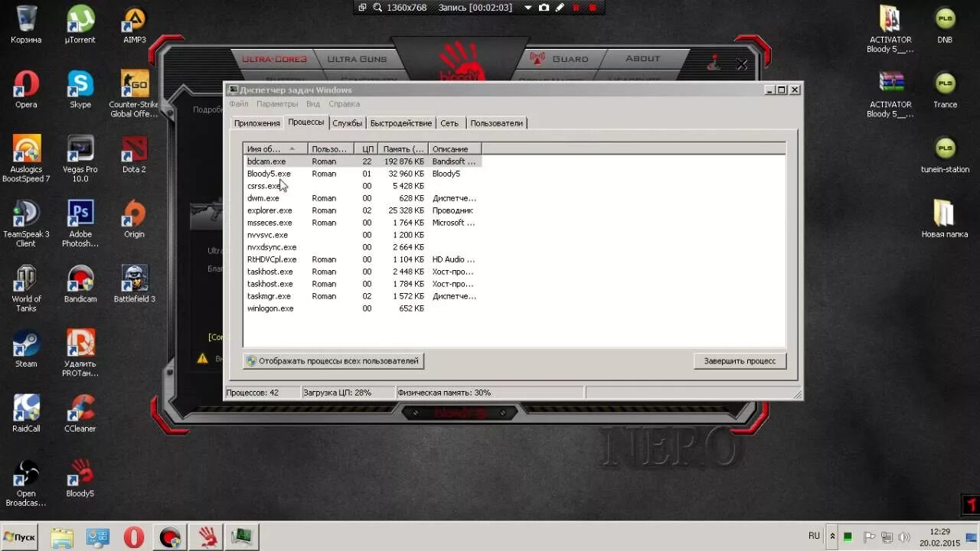Select Open Broadcaster desktop shortcut
The image size is (980, 551).
[26, 483]
